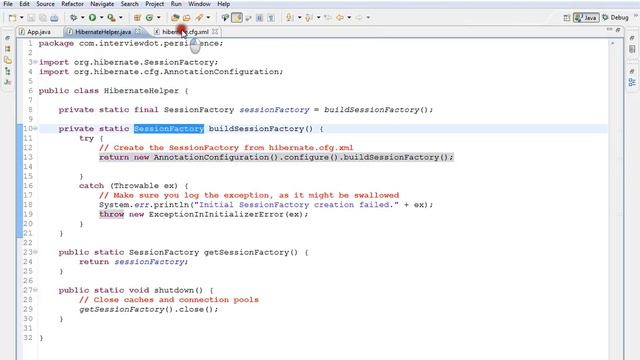Switch to the Debug perspective
Screen dimensions: 640x360
click(x=616, y=18)
